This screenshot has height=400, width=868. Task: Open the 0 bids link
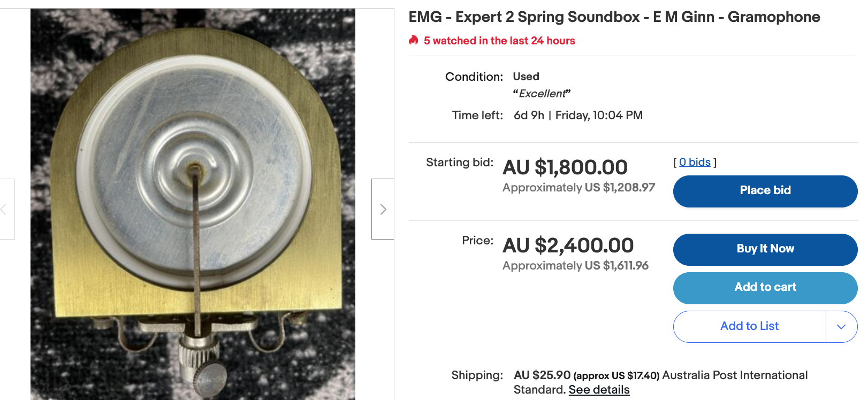coord(695,162)
